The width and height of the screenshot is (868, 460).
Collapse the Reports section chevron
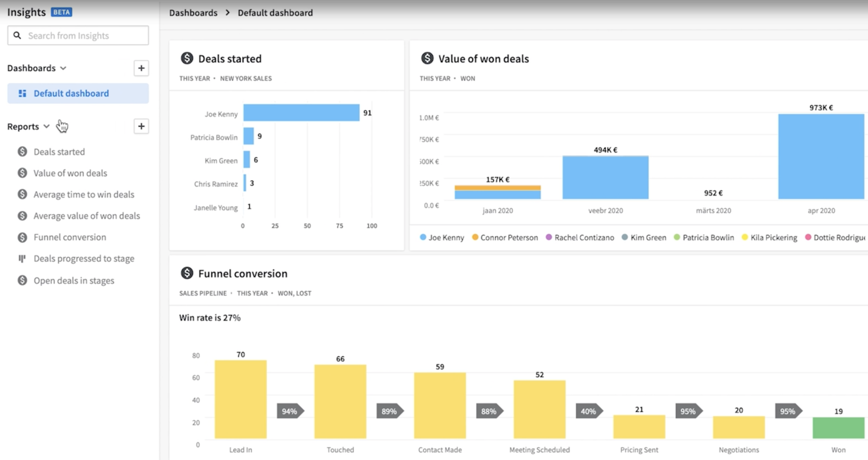tap(47, 126)
